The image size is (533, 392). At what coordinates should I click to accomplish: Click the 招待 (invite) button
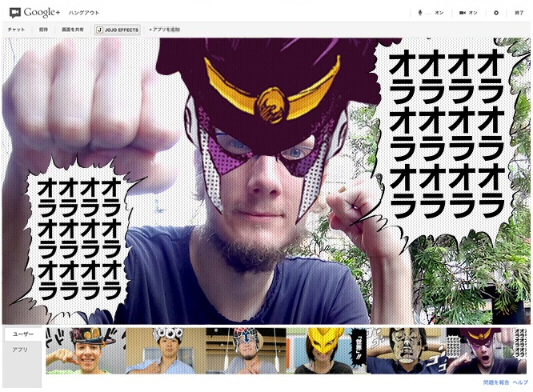coord(43,30)
